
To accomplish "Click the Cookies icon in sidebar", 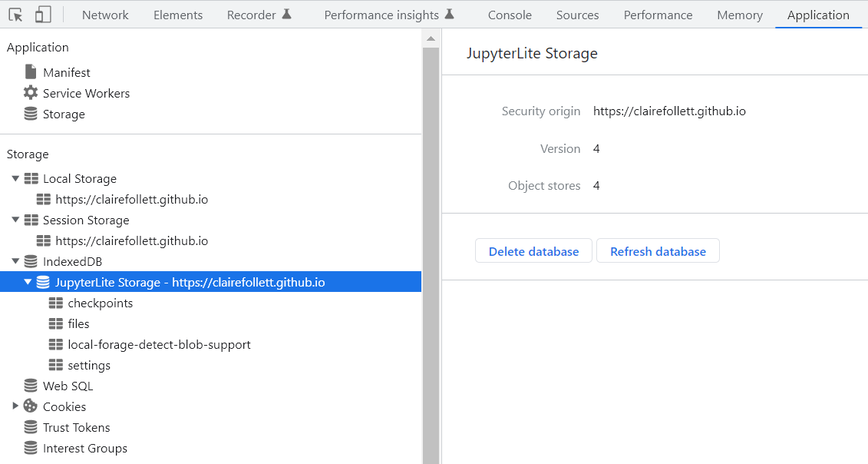I will tap(31, 406).
